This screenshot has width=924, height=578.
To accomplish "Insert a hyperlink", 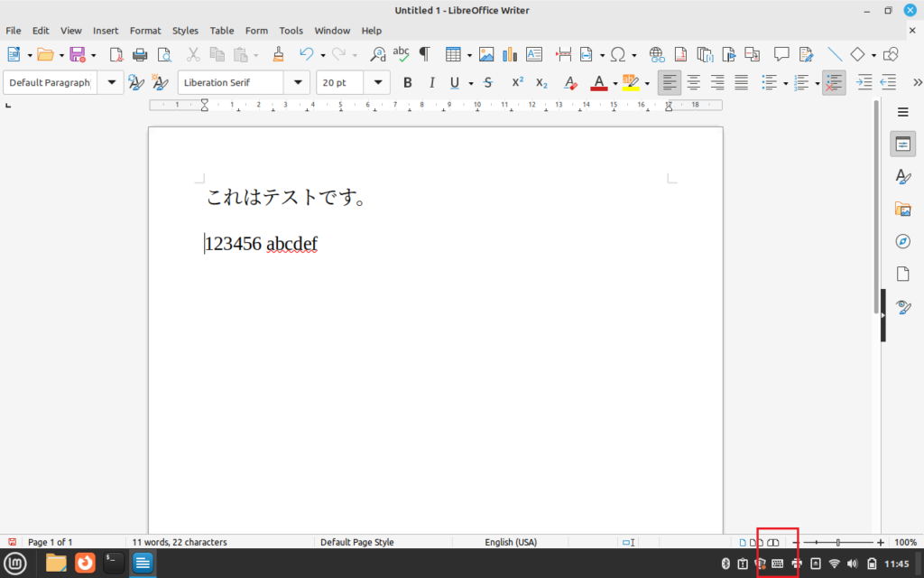I will tap(657, 55).
